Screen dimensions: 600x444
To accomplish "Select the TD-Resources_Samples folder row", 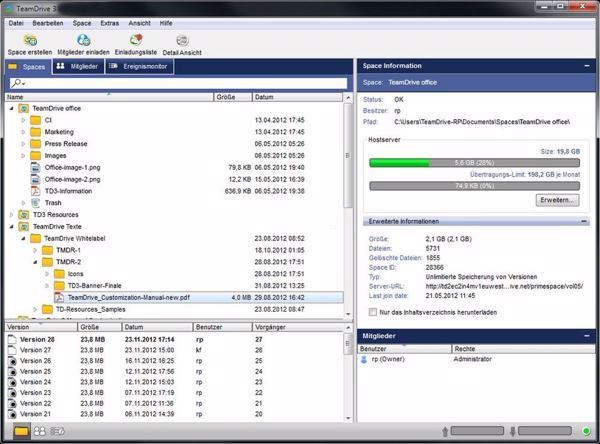I will [x=174, y=309].
